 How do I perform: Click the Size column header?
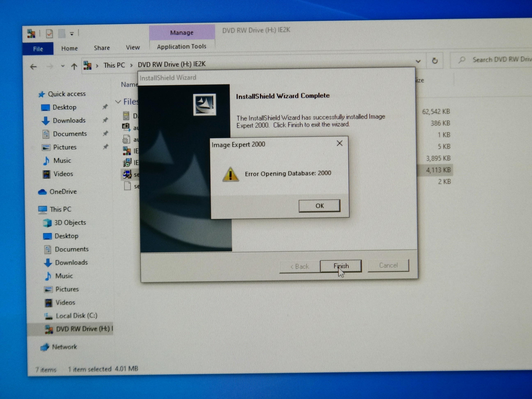[x=420, y=80]
